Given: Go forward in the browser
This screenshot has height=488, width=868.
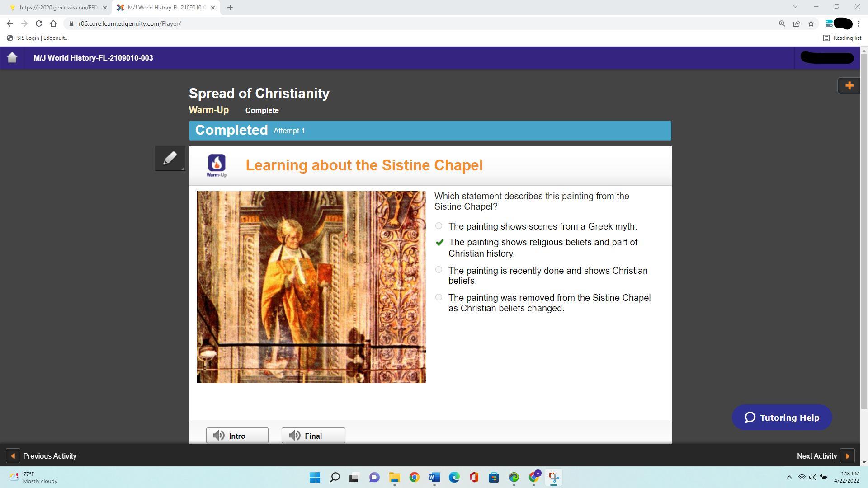Looking at the screenshot, I should click(24, 23).
